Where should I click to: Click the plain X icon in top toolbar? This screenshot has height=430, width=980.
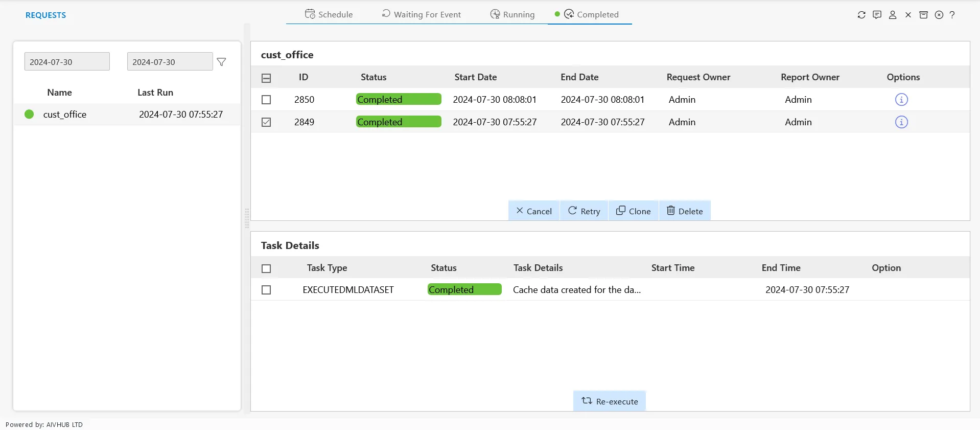[908, 15]
